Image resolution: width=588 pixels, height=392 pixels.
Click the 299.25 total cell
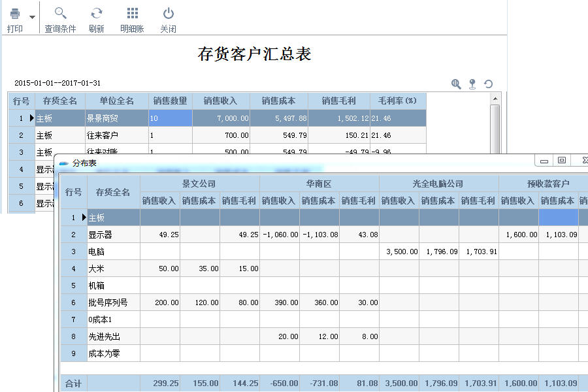point(160,384)
